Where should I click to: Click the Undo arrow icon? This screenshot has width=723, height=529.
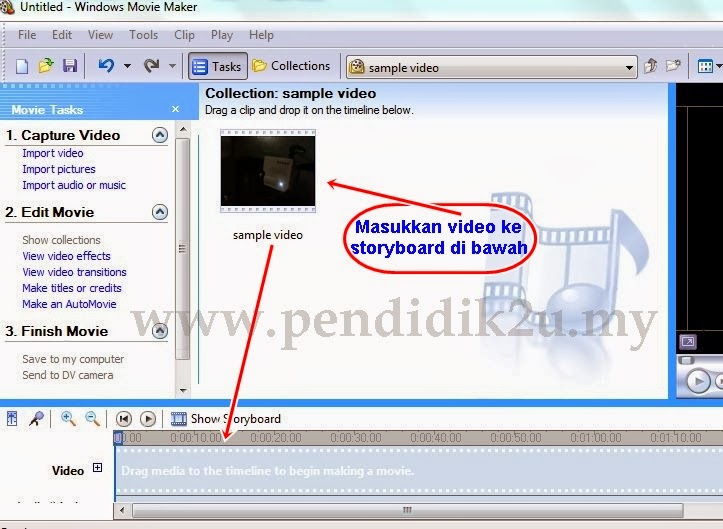pos(106,65)
